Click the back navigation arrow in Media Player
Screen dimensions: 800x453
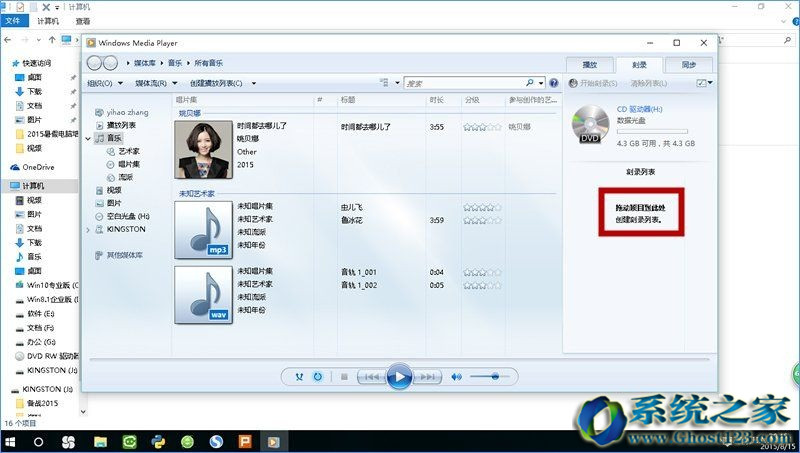point(96,63)
